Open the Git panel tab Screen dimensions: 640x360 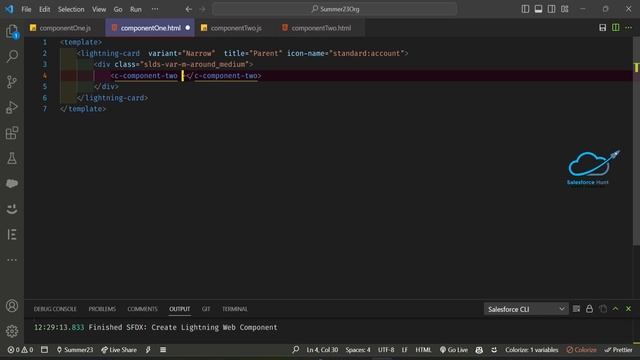click(x=206, y=309)
